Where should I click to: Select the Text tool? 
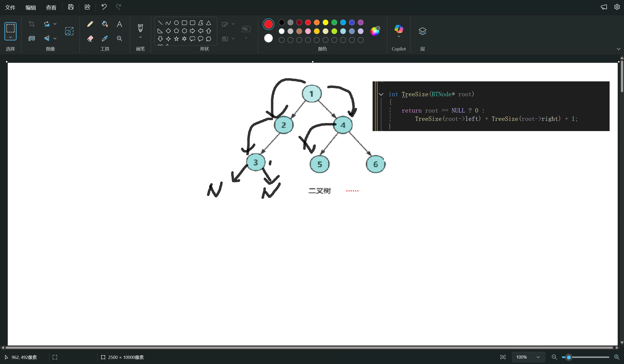tap(119, 24)
